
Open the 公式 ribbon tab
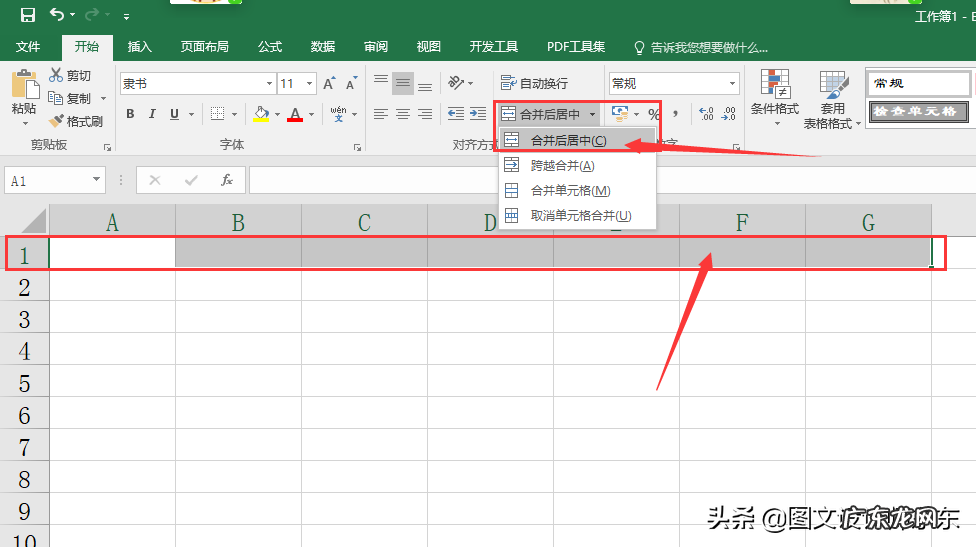270,47
